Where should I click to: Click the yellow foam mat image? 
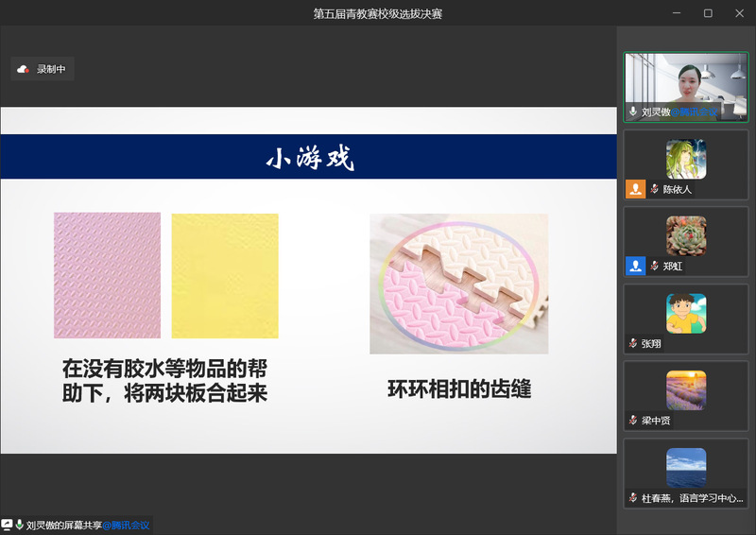click(x=225, y=275)
